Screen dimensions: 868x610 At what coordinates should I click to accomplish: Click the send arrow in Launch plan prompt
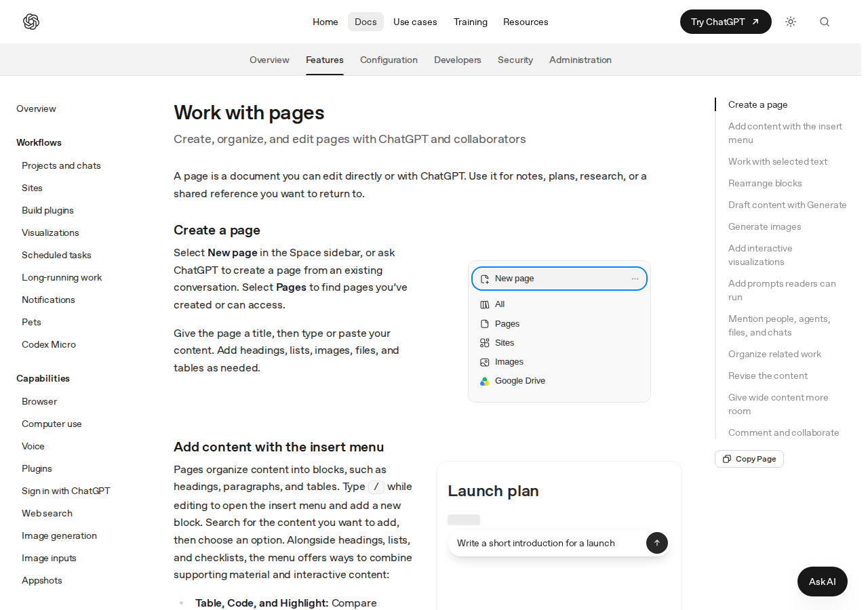click(x=657, y=543)
